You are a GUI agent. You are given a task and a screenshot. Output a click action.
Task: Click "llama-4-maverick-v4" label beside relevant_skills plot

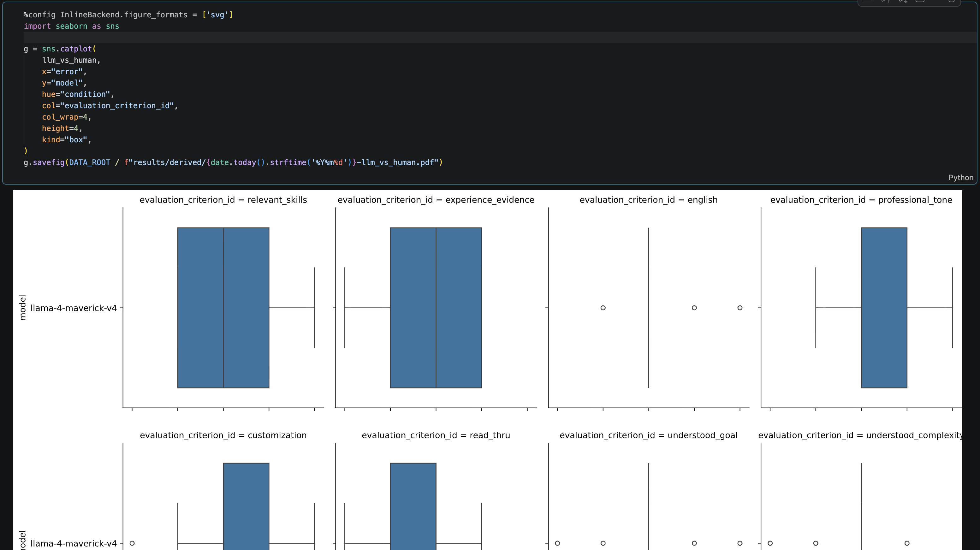click(x=74, y=308)
